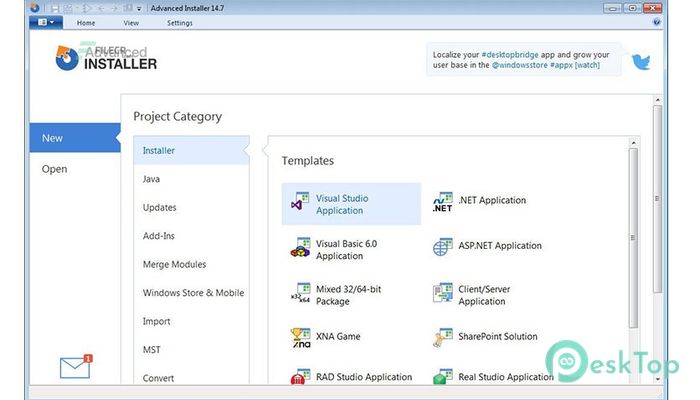Follow the @windowsstore mention link
Viewport: 700px width, 400px height.
point(520,65)
